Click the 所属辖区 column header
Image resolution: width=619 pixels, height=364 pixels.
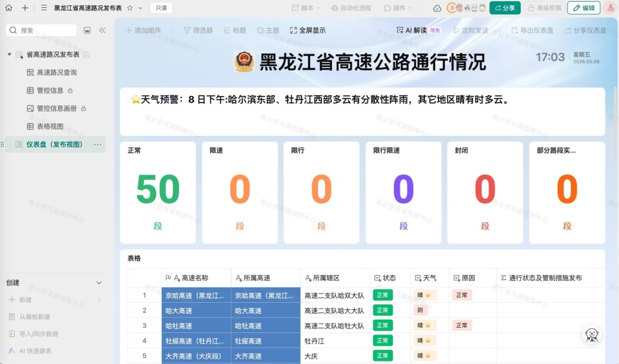coord(335,278)
